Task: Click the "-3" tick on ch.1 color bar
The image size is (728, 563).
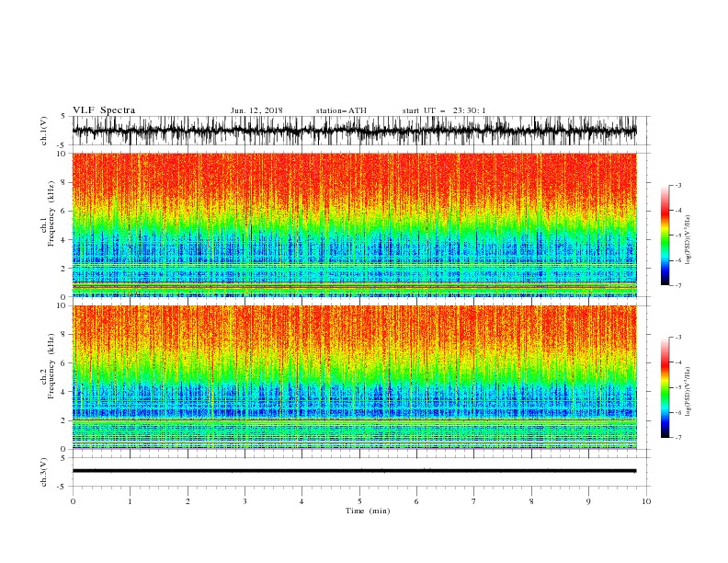Action: pos(678,185)
